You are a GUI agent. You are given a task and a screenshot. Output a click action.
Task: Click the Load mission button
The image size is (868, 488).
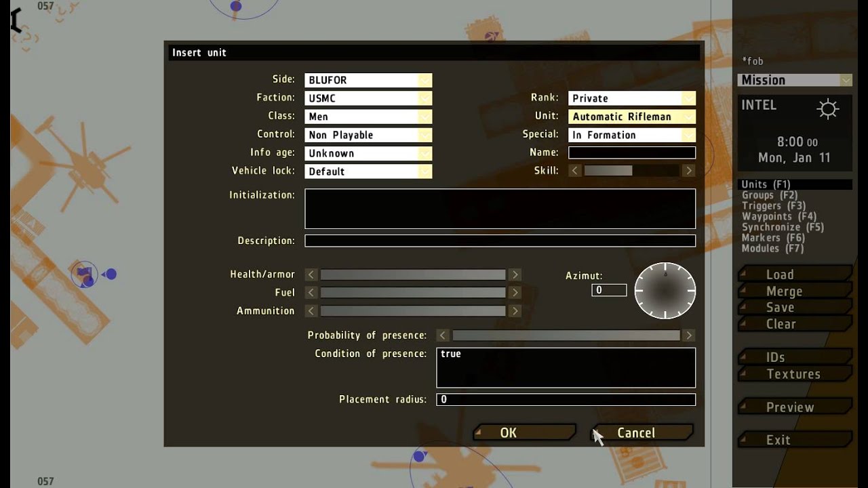[795, 274]
